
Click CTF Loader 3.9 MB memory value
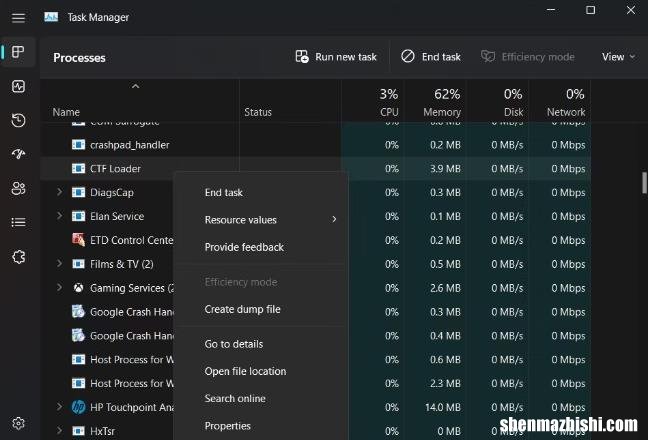(445, 169)
